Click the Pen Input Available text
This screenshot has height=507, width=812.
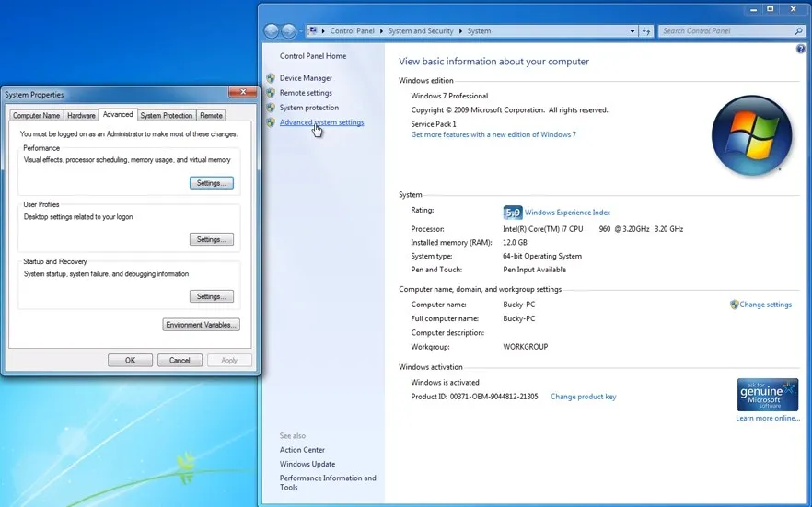(x=534, y=270)
